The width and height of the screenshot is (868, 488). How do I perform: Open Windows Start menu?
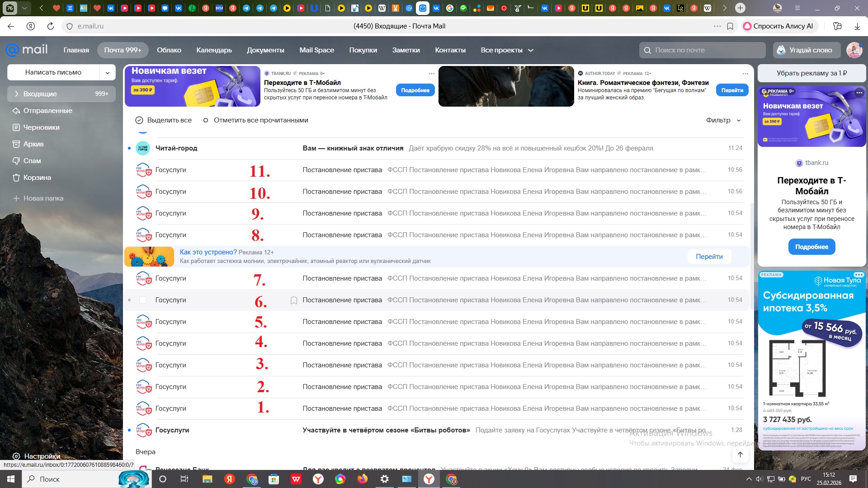point(11,479)
